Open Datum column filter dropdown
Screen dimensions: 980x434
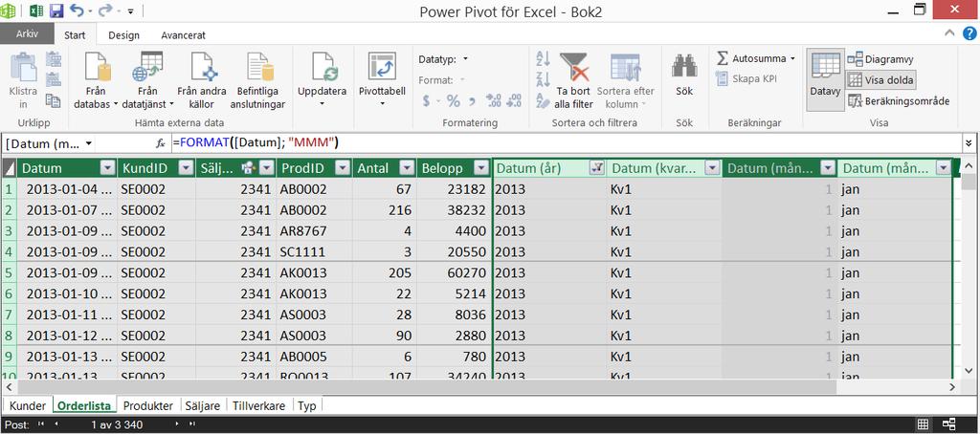(x=109, y=168)
